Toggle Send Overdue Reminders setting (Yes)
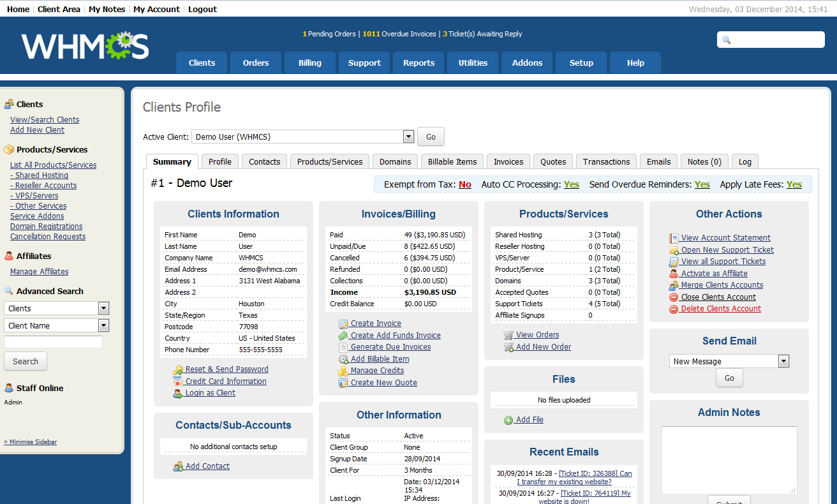 (702, 184)
